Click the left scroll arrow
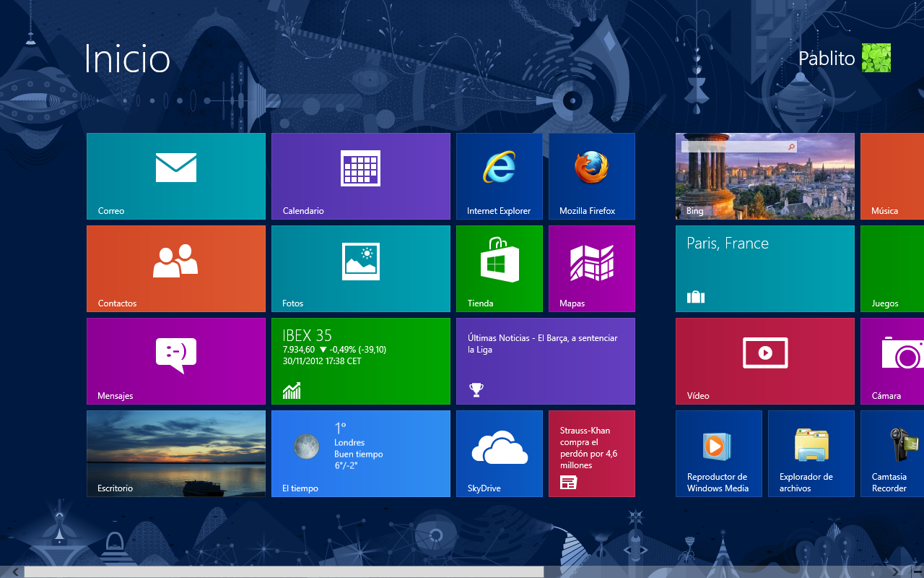 pos(16,572)
